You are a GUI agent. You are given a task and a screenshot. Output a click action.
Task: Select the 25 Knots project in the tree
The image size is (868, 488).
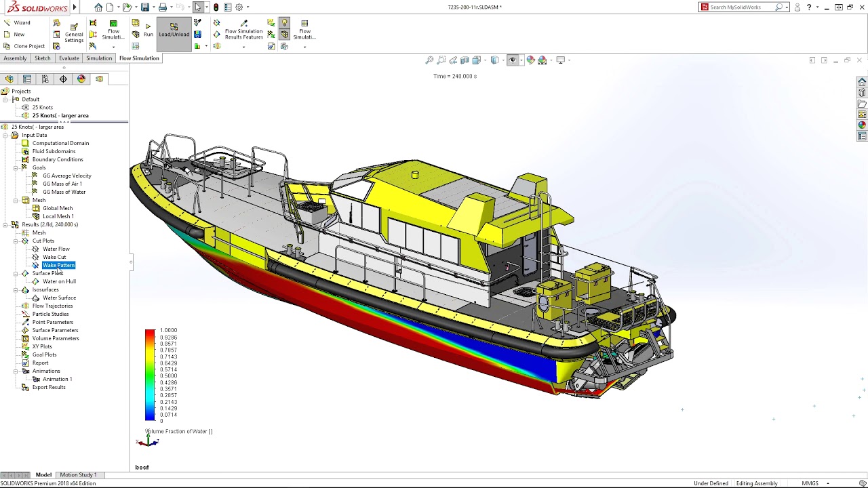[x=43, y=107]
